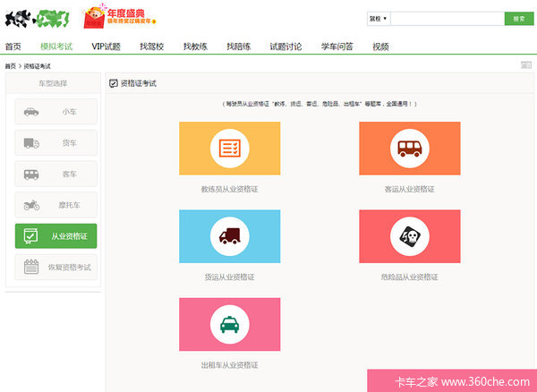Open the dangerous goods skull tile icon
Viewport: 537px width, 392px height.
pyautogui.click(x=410, y=236)
